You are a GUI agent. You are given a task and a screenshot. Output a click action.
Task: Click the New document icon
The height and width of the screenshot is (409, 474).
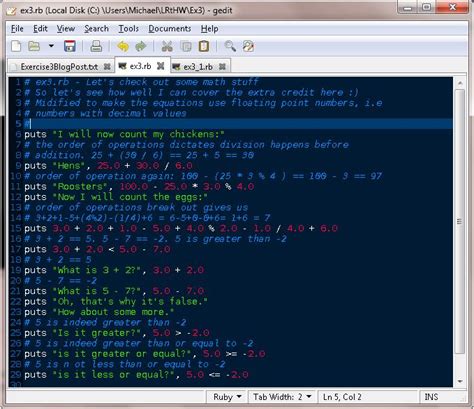pyautogui.click(x=16, y=46)
